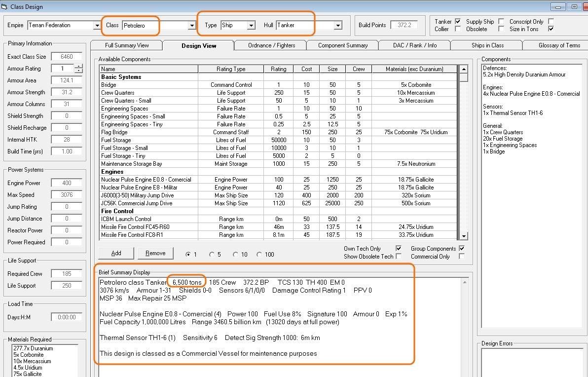Image resolution: width=588 pixels, height=377 pixels.
Task: Select the Maintenance Storage Bay row
Action: [278, 163]
